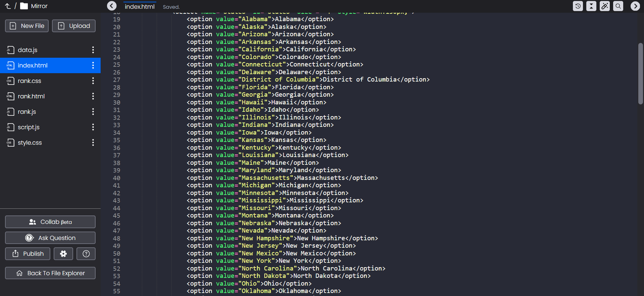Click the Idaho option line
The height and width of the screenshot is (296, 644).
coord(253,110)
